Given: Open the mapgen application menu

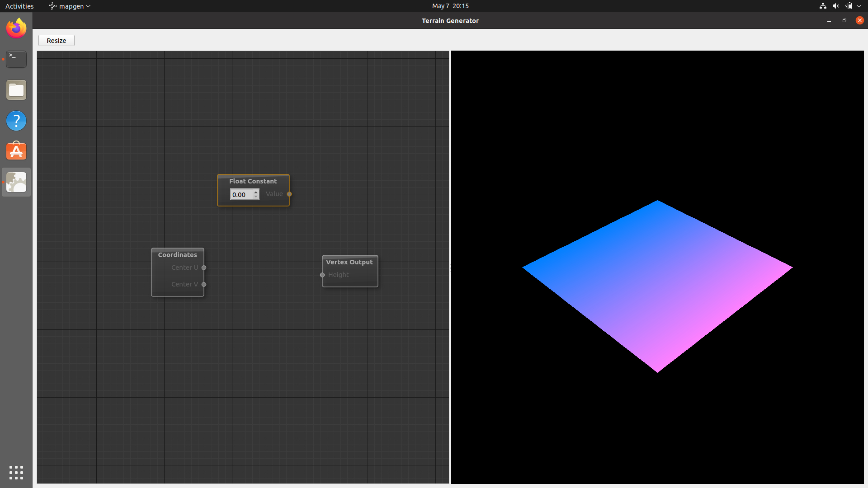Looking at the screenshot, I should [69, 6].
